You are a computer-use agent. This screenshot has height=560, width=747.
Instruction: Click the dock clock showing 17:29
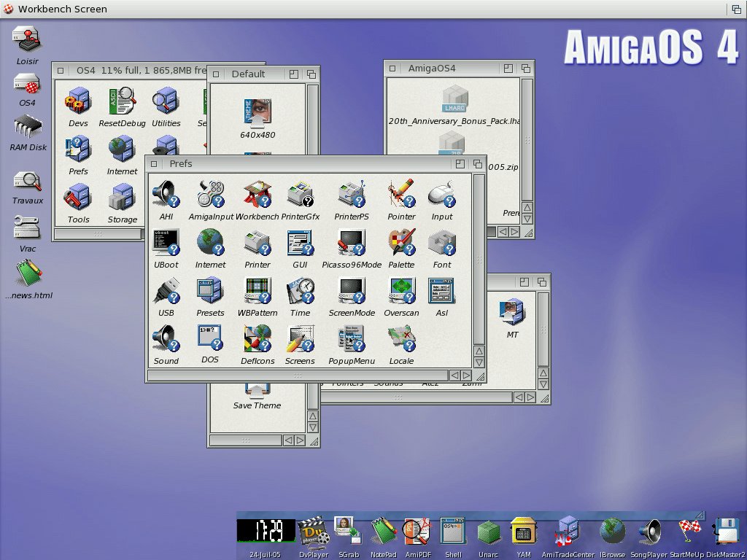pos(266,531)
